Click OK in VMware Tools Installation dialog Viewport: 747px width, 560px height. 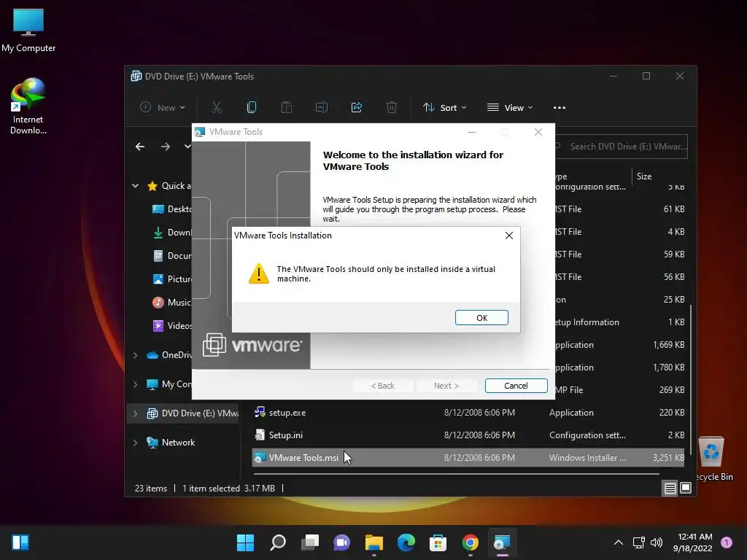point(481,318)
